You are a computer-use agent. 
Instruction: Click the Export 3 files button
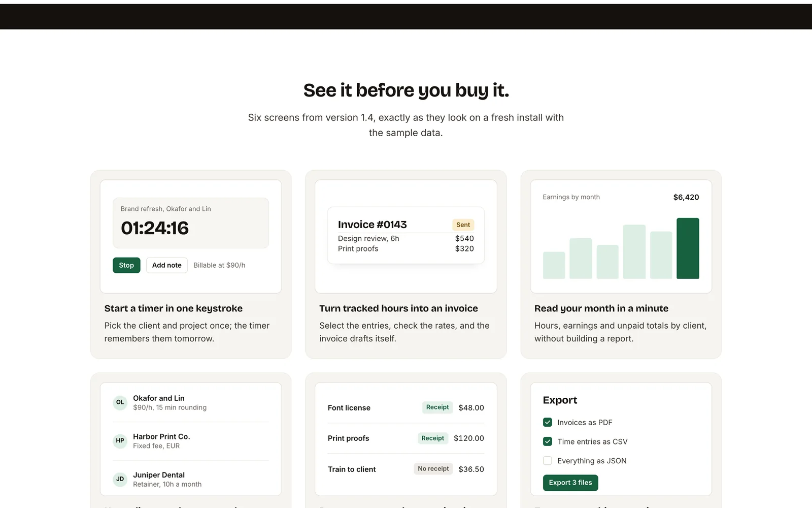point(570,483)
